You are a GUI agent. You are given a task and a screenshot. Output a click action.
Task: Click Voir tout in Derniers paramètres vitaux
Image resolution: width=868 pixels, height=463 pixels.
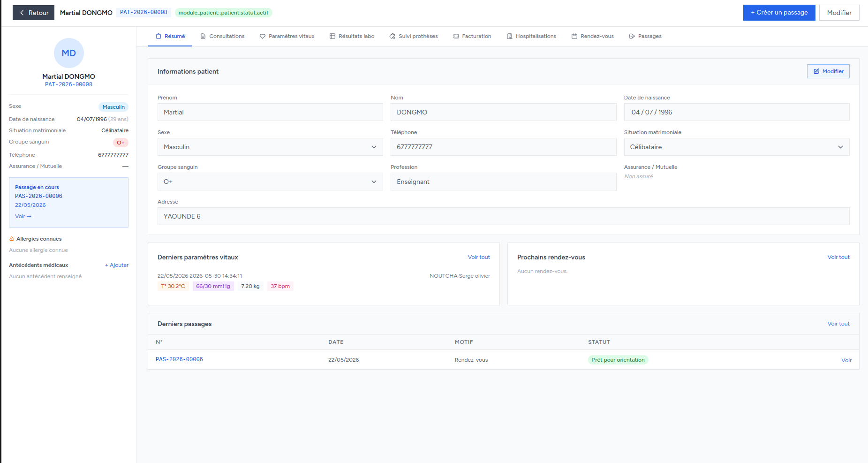[479, 257]
